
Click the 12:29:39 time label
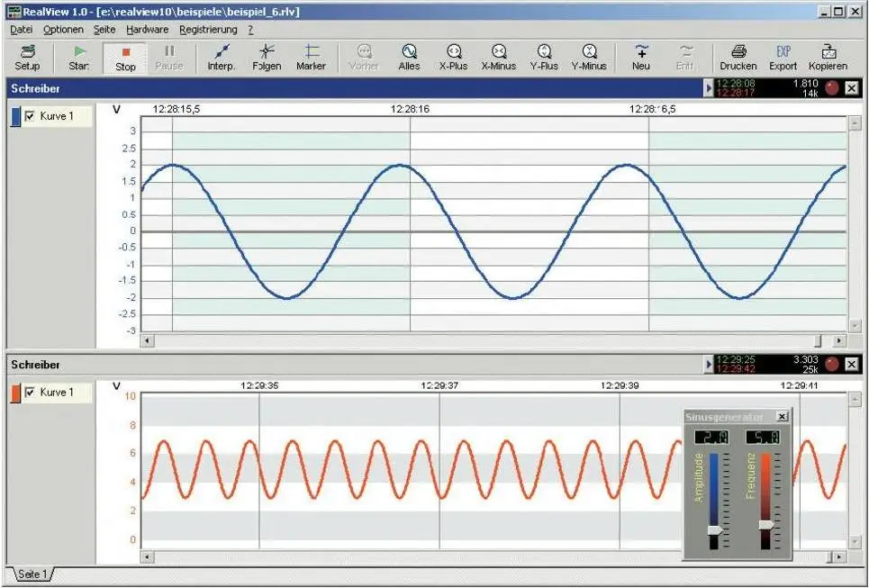pyautogui.click(x=620, y=385)
